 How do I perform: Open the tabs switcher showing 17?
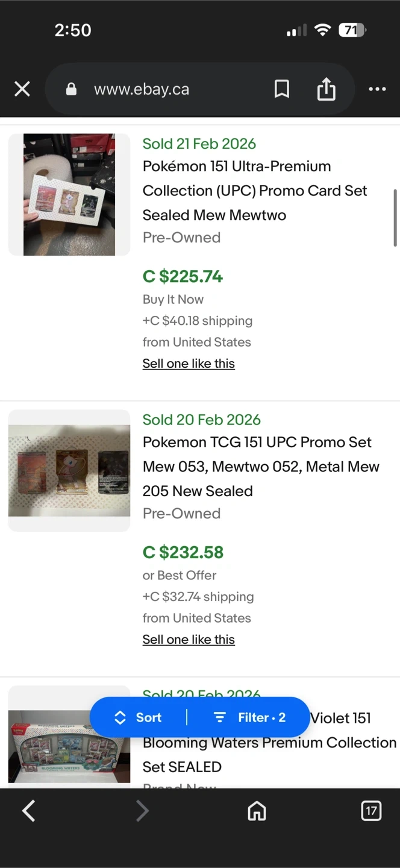click(371, 811)
